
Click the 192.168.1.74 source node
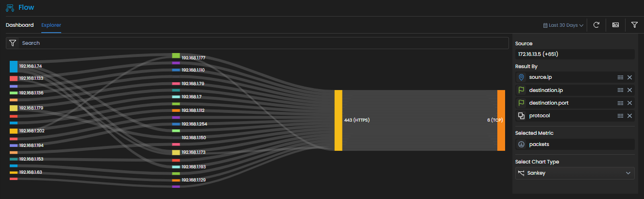[14, 67]
